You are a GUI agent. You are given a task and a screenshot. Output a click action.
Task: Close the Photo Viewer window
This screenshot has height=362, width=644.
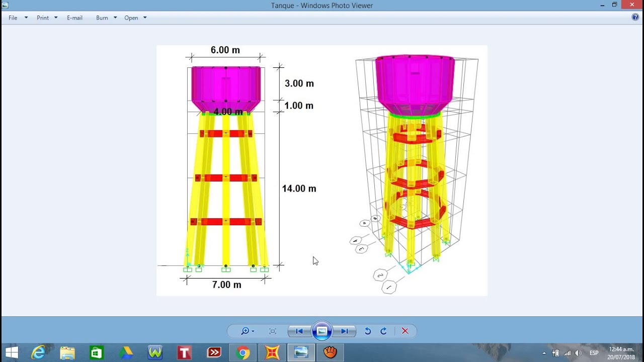[632, 5]
